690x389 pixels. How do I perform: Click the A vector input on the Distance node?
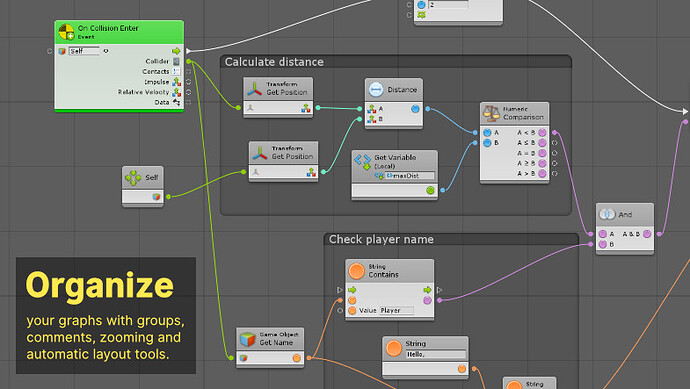pos(372,108)
